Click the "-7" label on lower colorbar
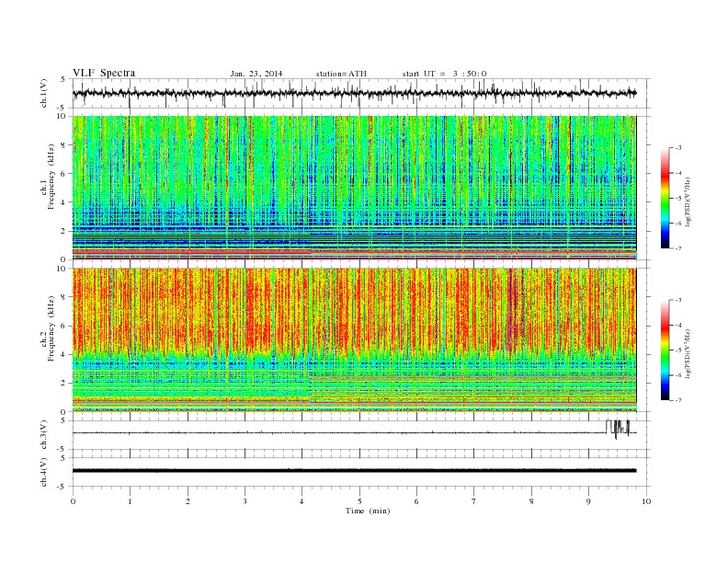Screen dimensions: 728x563 [678, 400]
